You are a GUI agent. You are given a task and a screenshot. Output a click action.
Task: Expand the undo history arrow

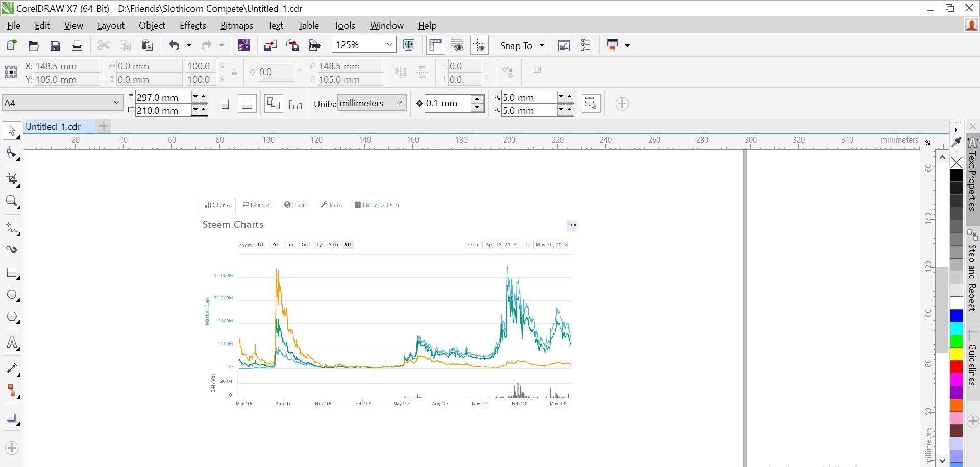coord(189,45)
